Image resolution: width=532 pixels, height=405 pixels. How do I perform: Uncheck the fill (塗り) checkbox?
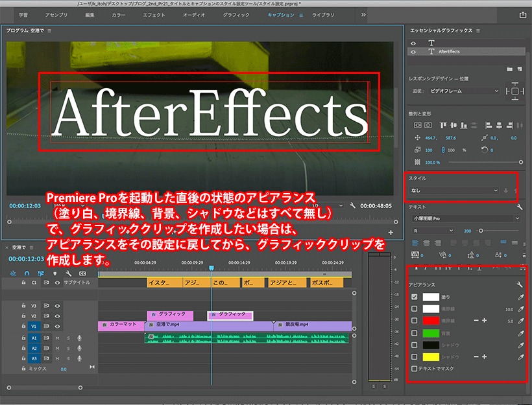[x=415, y=297]
